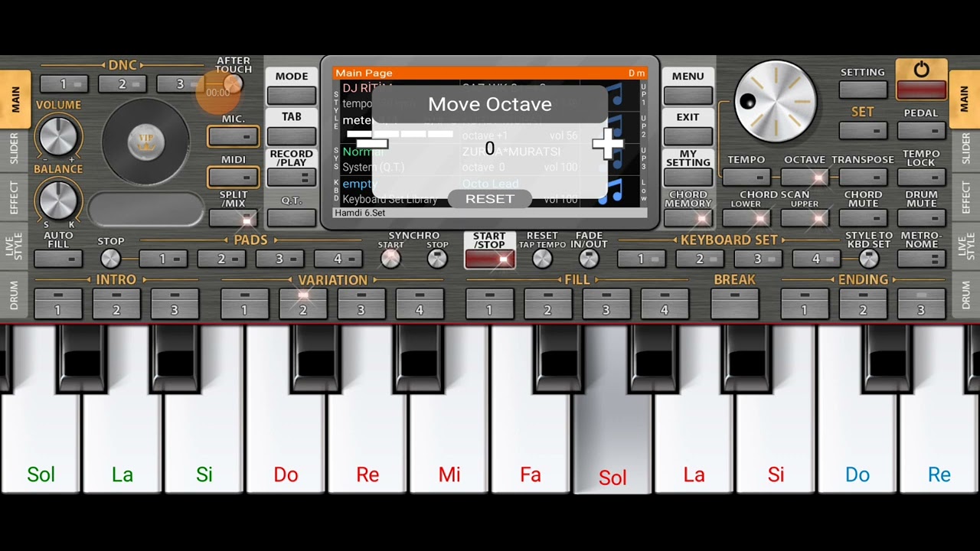The width and height of the screenshot is (980, 551).
Task: Tap the Reset Tap Tempo round button
Action: coord(542,259)
